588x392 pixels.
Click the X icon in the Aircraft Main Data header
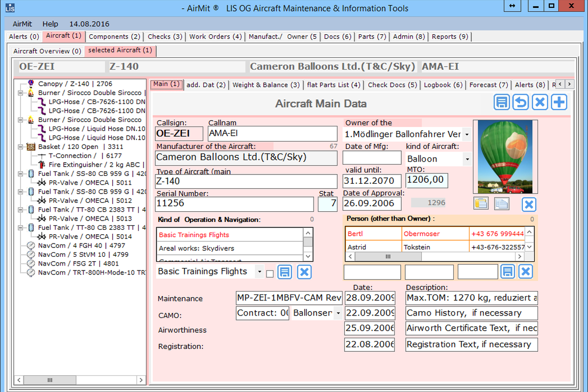coord(539,102)
